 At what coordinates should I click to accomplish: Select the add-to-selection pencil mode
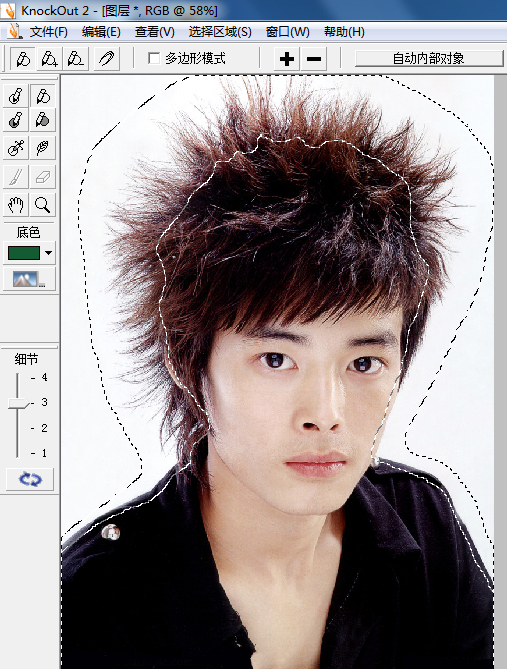click(x=50, y=59)
